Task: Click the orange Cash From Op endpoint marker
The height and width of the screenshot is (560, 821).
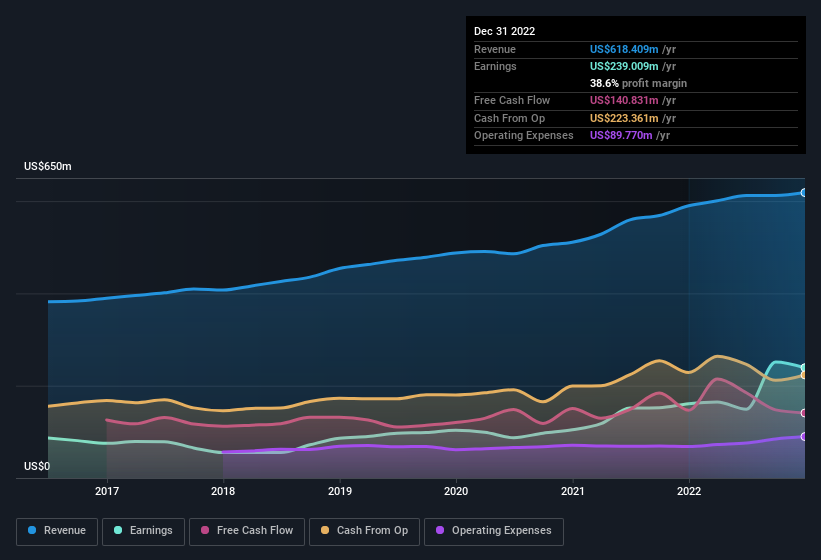Action: (804, 375)
